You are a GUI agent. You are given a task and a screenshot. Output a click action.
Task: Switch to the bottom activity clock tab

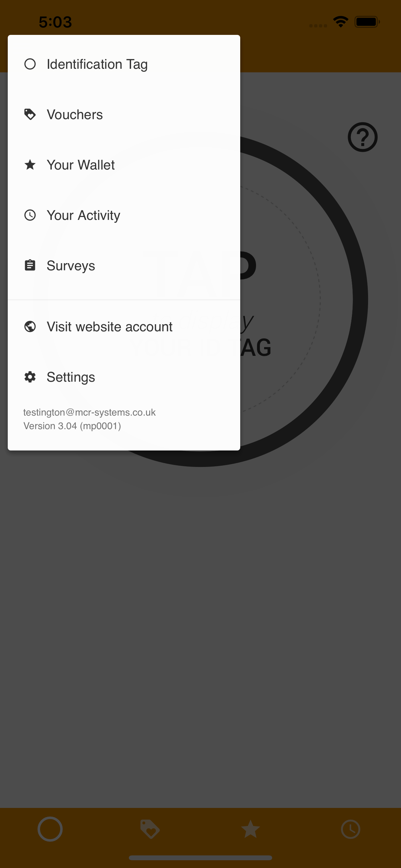pyautogui.click(x=350, y=829)
